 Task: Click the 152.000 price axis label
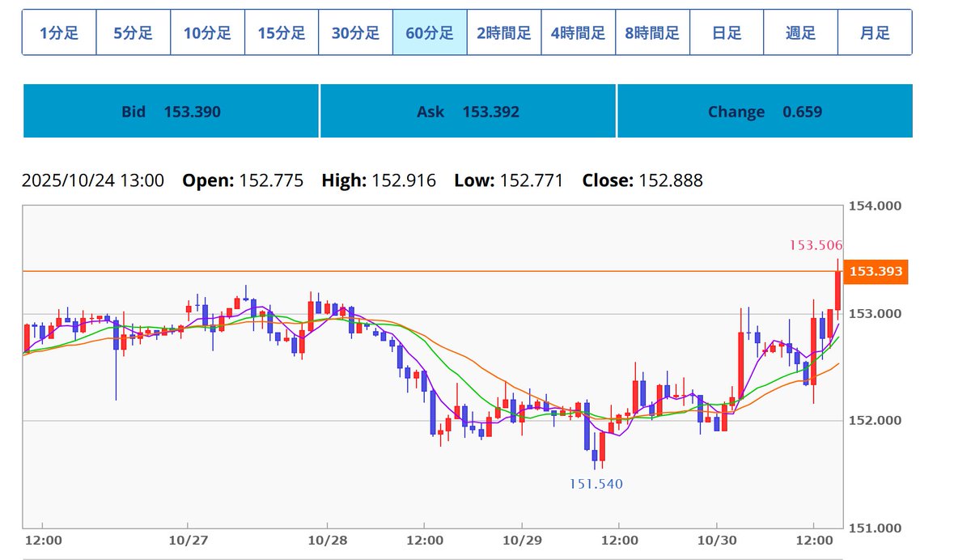click(875, 421)
